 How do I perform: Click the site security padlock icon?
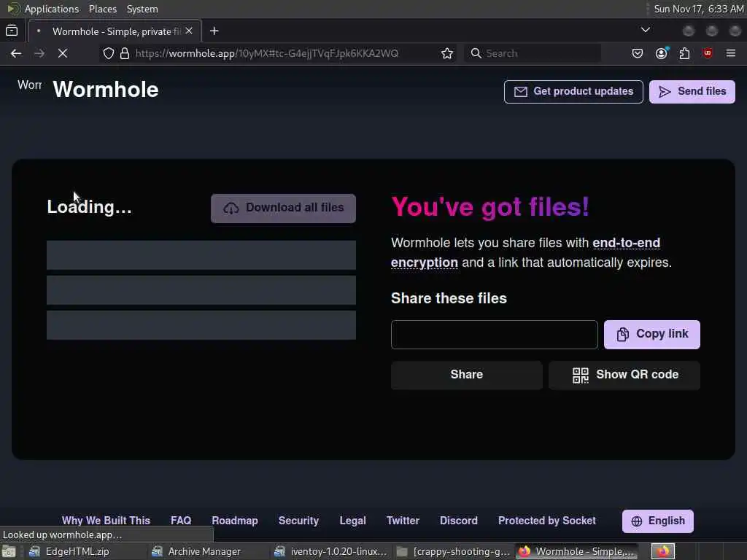(x=125, y=53)
